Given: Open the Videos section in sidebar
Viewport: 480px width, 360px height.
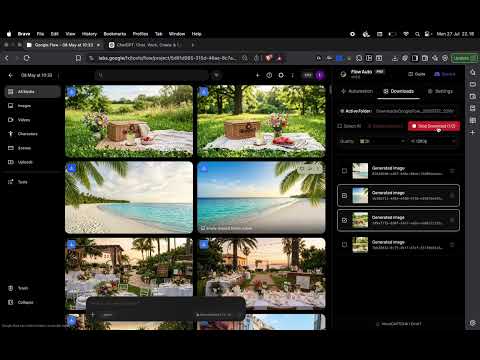Looking at the screenshot, I should tap(33, 120).
